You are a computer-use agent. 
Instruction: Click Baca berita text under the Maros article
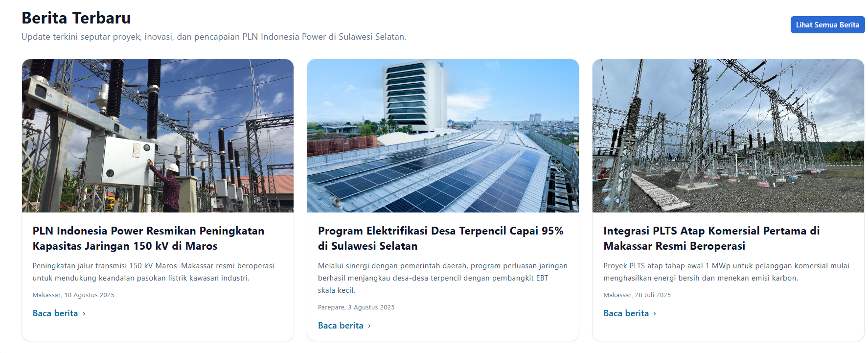tap(55, 313)
